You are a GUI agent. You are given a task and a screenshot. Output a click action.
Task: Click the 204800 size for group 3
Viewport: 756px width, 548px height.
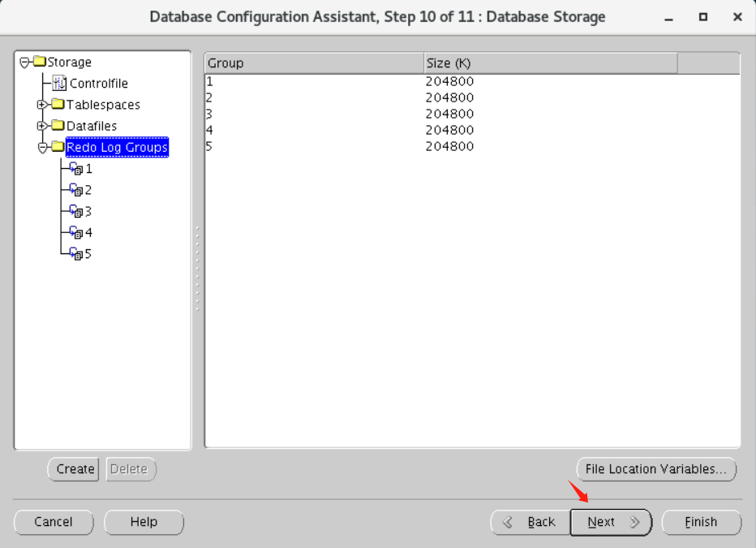450,114
